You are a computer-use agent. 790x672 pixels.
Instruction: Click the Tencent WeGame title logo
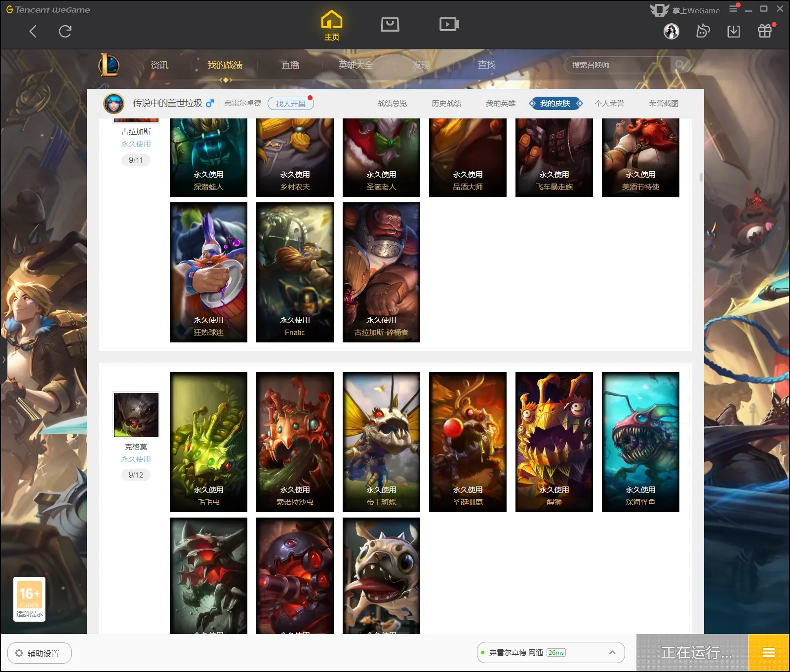48,9
